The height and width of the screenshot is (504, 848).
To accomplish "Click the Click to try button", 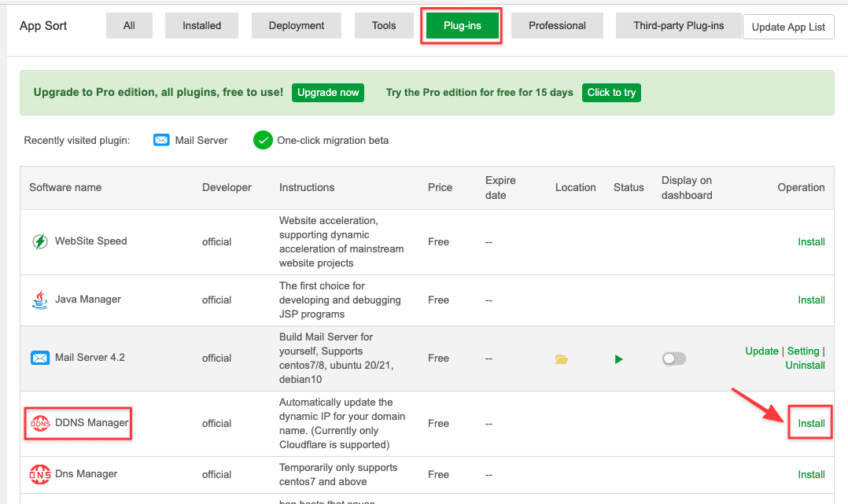I will (x=611, y=92).
